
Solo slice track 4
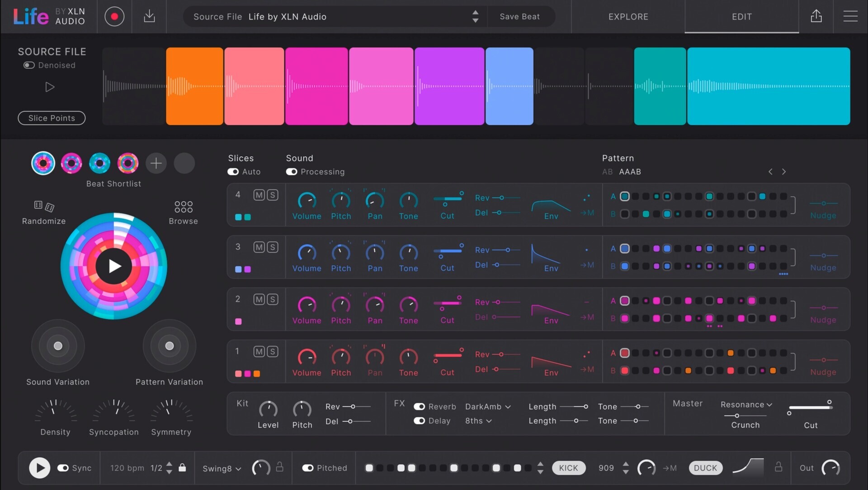[x=272, y=195]
